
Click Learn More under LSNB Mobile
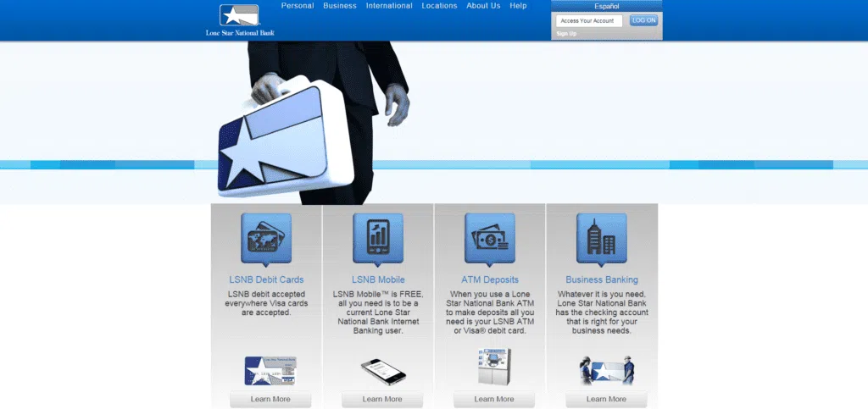pyautogui.click(x=382, y=399)
